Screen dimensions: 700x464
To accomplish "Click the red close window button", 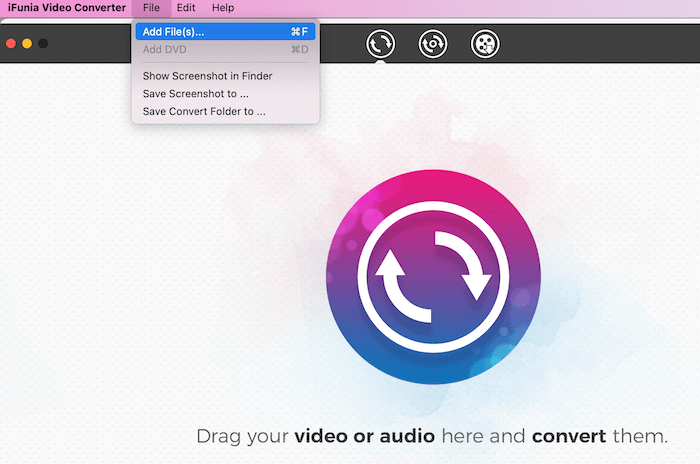I will point(12,44).
